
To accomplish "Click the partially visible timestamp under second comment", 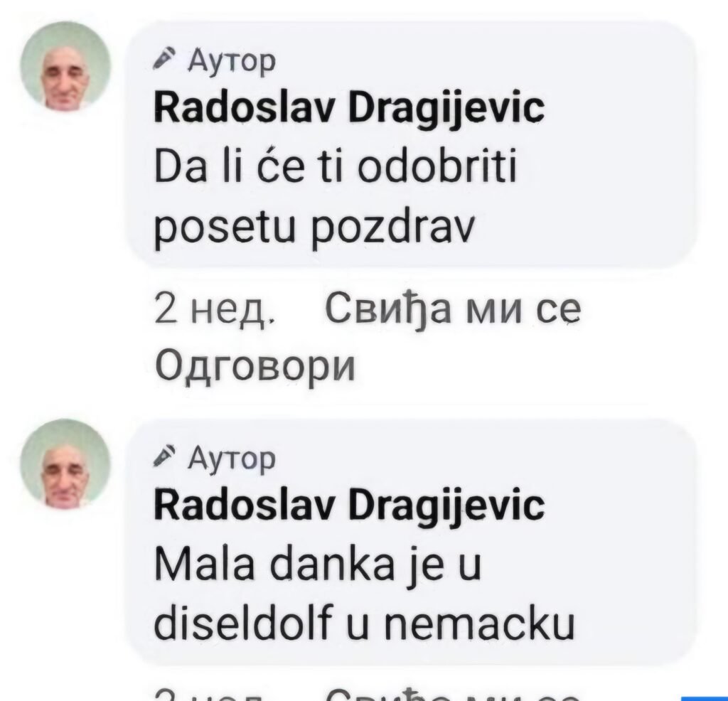I will pos(215,696).
